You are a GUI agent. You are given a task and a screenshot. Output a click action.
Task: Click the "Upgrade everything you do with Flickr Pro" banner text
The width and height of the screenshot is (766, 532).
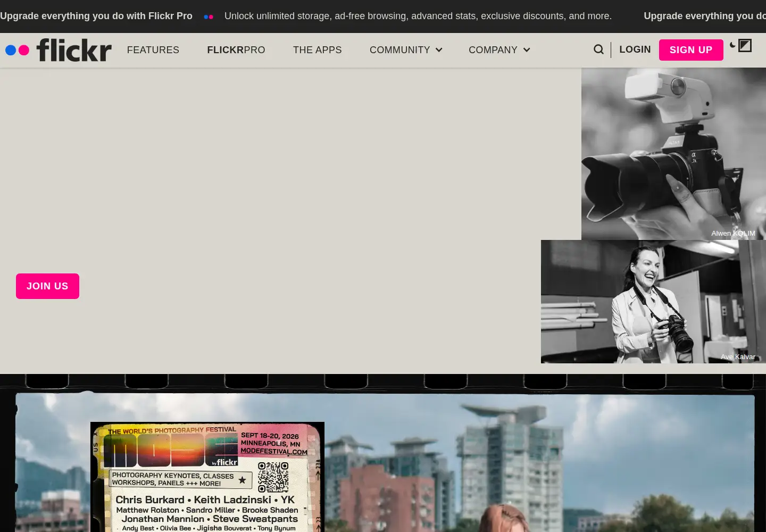tap(96, 16)
